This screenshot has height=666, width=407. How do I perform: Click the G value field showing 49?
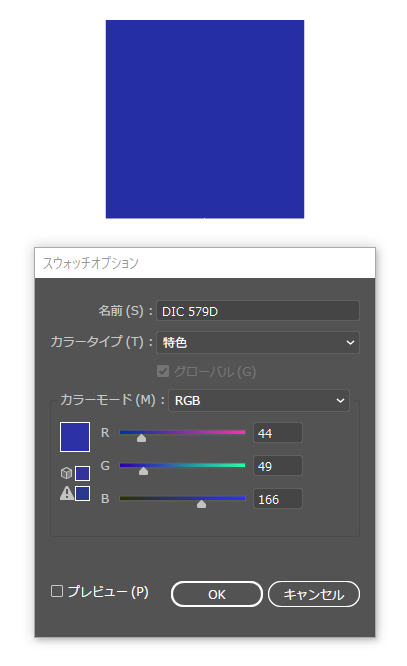click(278, 466)
